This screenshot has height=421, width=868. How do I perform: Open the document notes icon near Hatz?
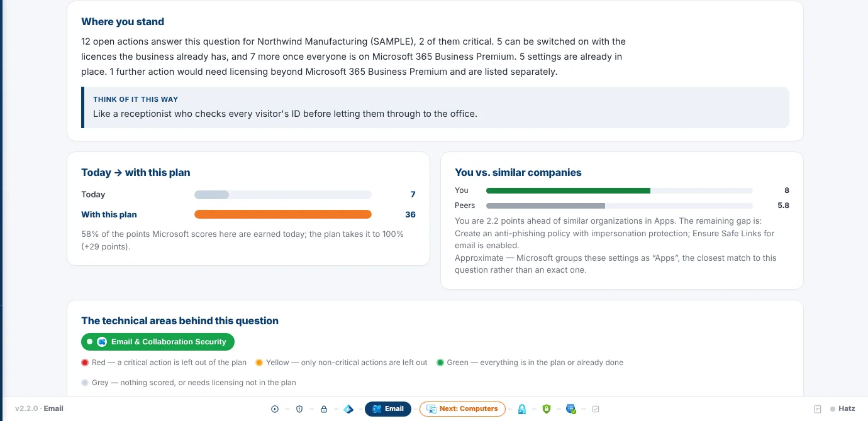click(x=818, y=409)
